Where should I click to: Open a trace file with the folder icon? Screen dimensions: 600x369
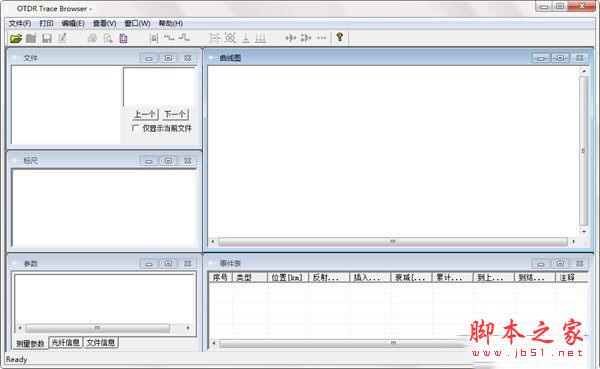[16, 38]
